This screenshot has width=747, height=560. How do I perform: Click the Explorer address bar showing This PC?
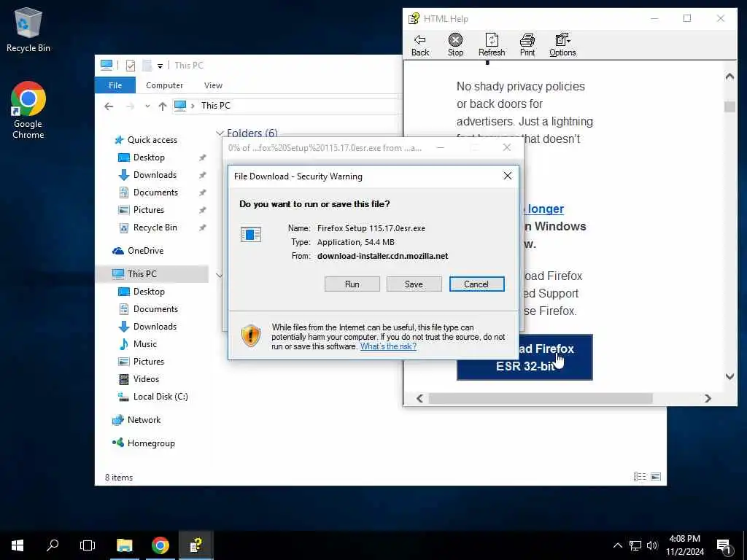point(286,106)
